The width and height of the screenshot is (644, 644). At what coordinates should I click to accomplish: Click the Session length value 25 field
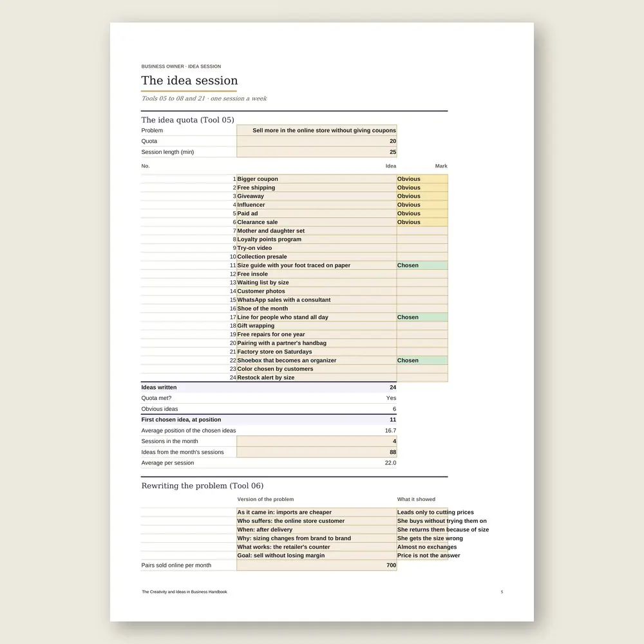317,152
